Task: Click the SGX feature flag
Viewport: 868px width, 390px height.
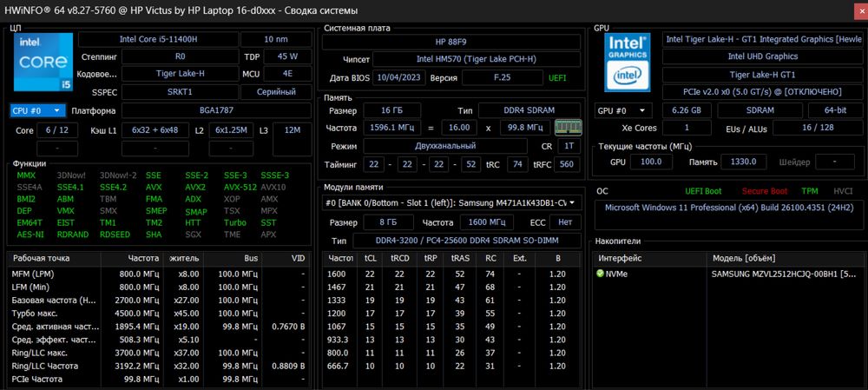Action: [x=194, y=235]
